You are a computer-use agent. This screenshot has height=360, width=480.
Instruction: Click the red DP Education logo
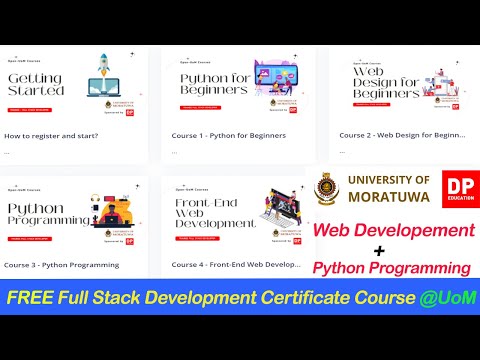coord(461,189)
